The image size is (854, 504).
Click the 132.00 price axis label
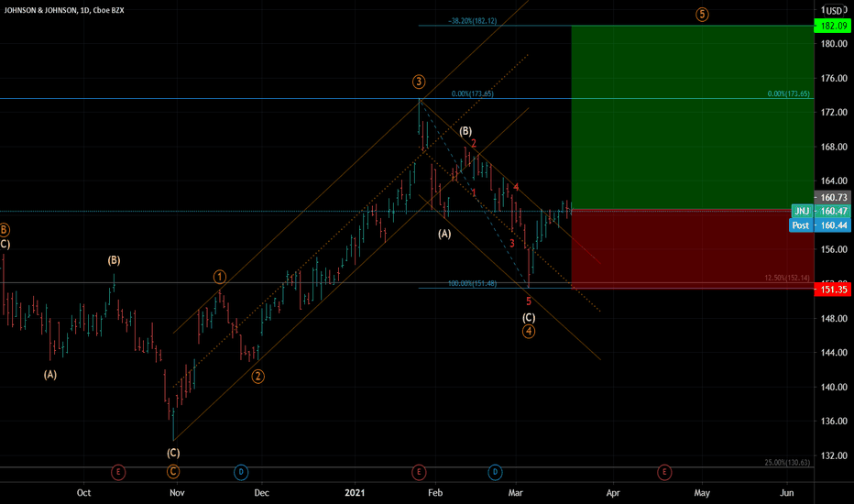point(834,455)
